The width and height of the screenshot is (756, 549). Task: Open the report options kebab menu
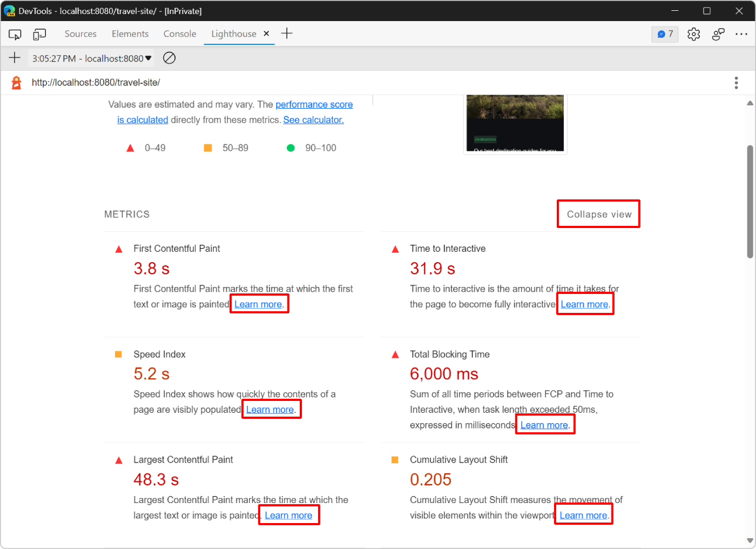click(736, 82)
